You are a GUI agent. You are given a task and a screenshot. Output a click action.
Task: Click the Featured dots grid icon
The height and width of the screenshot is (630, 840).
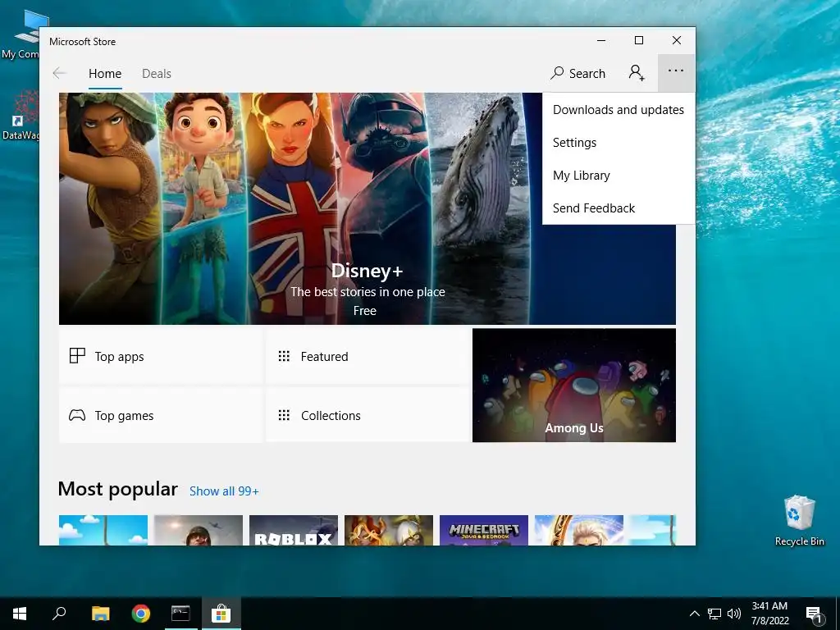point(284,356)
